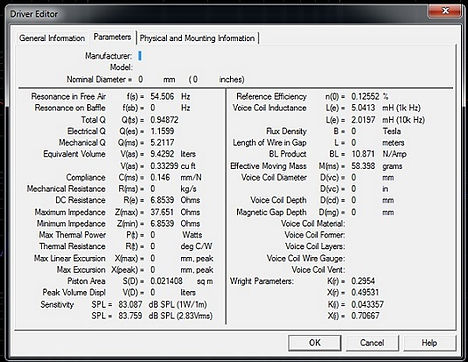Image resolution: width=468 pixels, height=362 pixels.
Task: Select Wright parameter X(r) value 0.49531
Action: (365, 292)
